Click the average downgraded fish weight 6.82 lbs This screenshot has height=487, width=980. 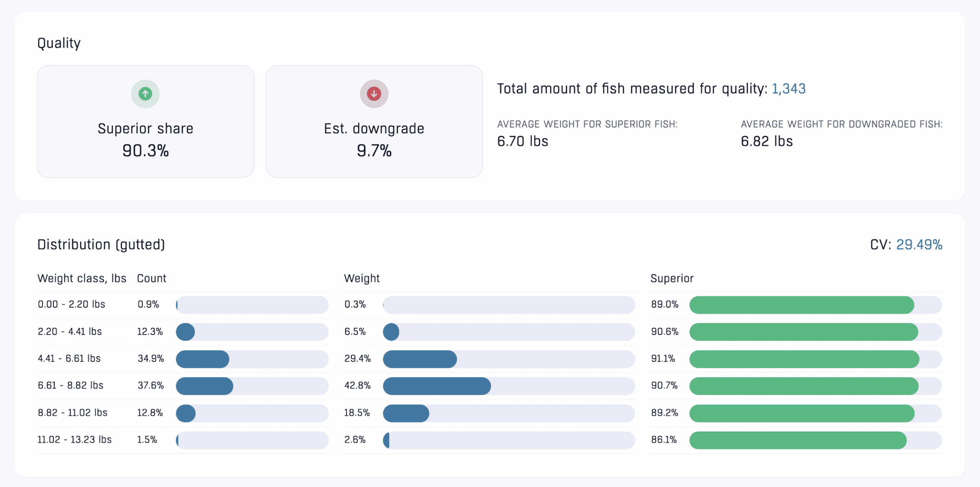[766, 141]
